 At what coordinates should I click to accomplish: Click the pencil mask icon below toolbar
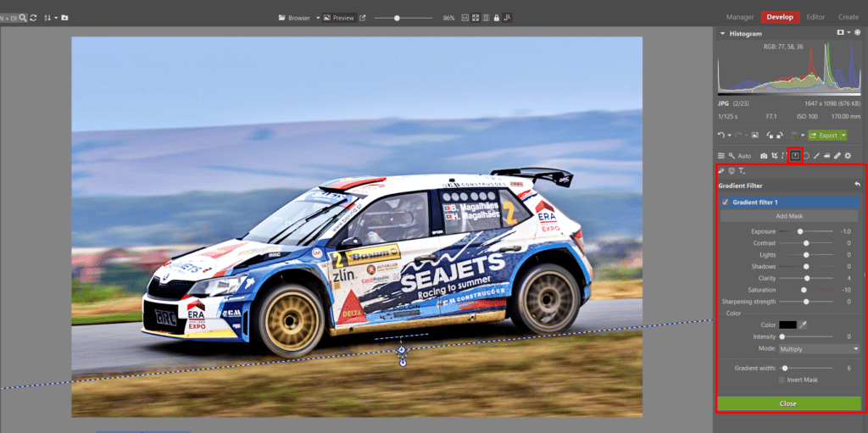pos(721,171)
